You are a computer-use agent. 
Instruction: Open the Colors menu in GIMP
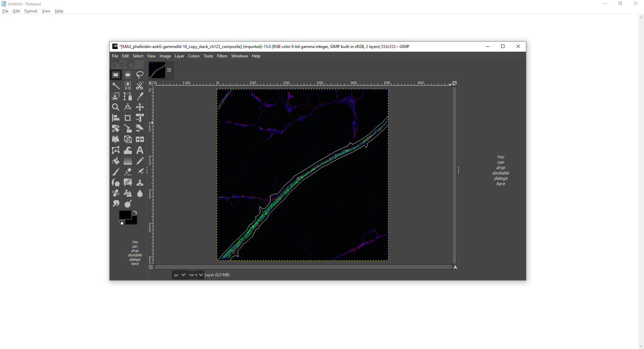pos(194,56)
